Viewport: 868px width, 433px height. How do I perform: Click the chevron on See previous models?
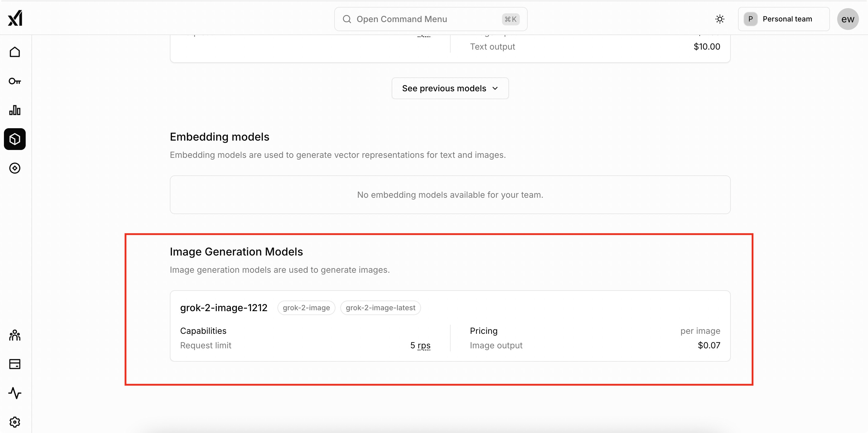click(x=495, y=88)
